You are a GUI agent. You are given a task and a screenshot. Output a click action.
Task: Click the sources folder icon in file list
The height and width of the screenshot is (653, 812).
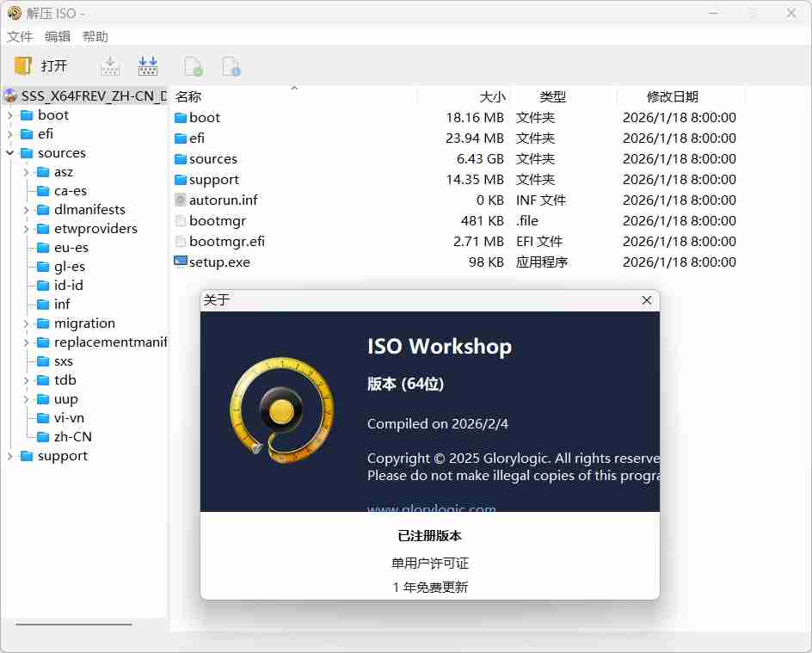[x=181, y=159]
